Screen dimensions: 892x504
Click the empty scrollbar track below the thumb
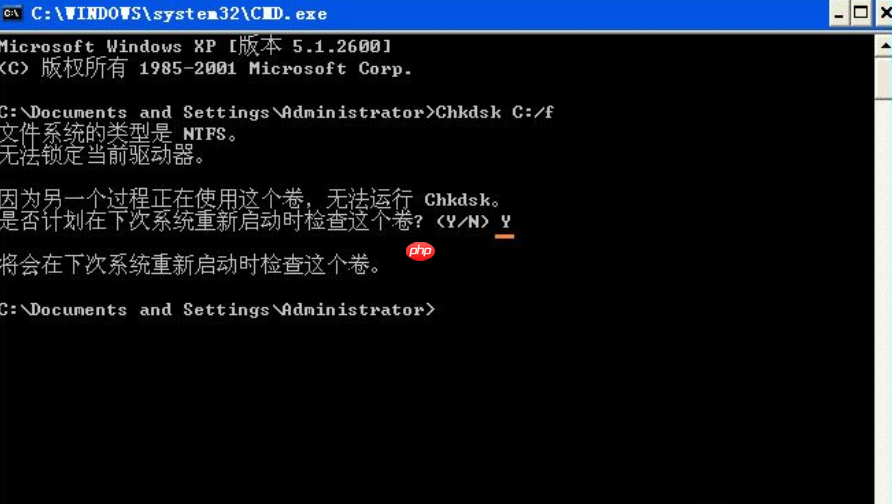[x=883, y=301]
